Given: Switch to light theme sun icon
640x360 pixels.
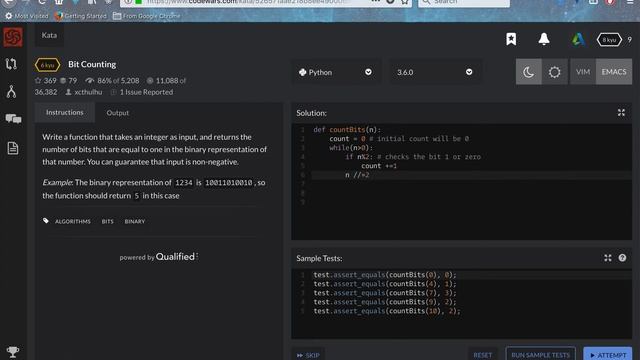Looking at the screenshot, I should coord(554,72).
